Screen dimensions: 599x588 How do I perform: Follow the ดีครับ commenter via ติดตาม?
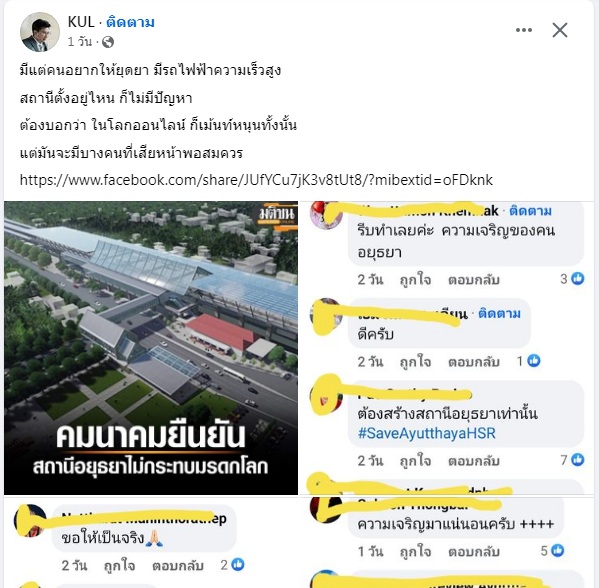click(499, 313)
